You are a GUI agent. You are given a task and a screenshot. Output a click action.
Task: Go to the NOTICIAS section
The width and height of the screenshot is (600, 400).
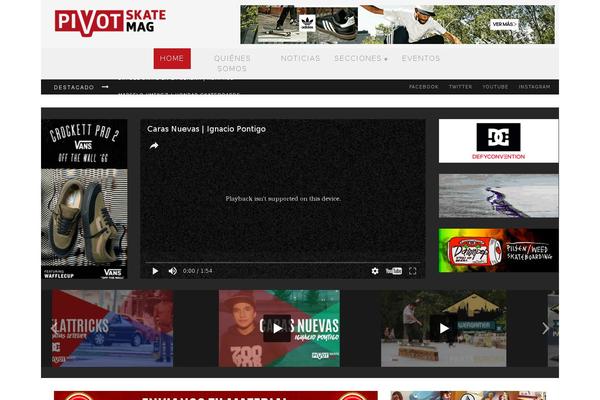pyautogui.click(x=300, y=59)
